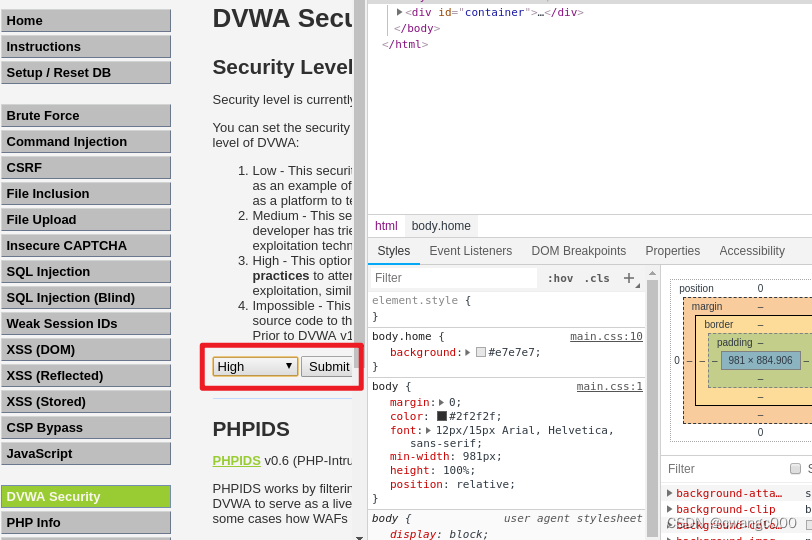Viewport: 812px width, 540px height.
Task: Click the Submit button
Action: pos(329,367)
